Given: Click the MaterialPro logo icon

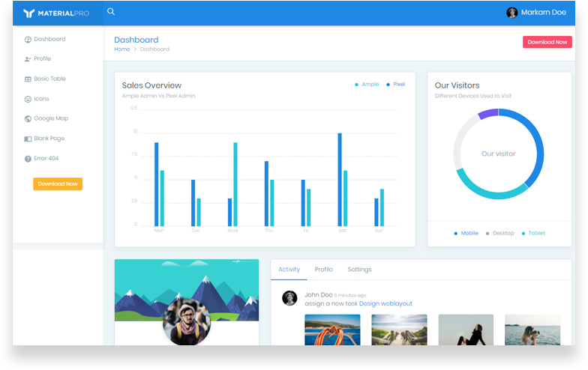Looking at the screenshot, I should click(28, 13).
